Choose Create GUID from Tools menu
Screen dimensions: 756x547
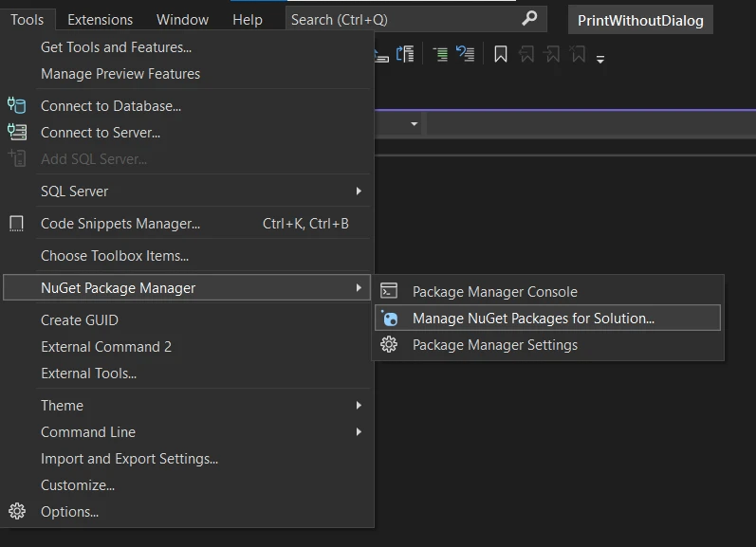coord(80,319)
